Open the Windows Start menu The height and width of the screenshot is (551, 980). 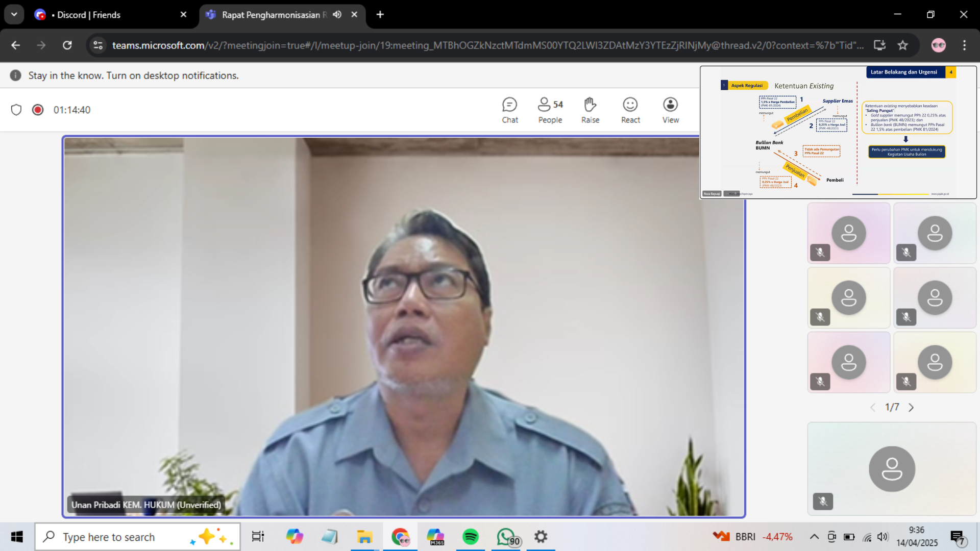pos(17,537)
